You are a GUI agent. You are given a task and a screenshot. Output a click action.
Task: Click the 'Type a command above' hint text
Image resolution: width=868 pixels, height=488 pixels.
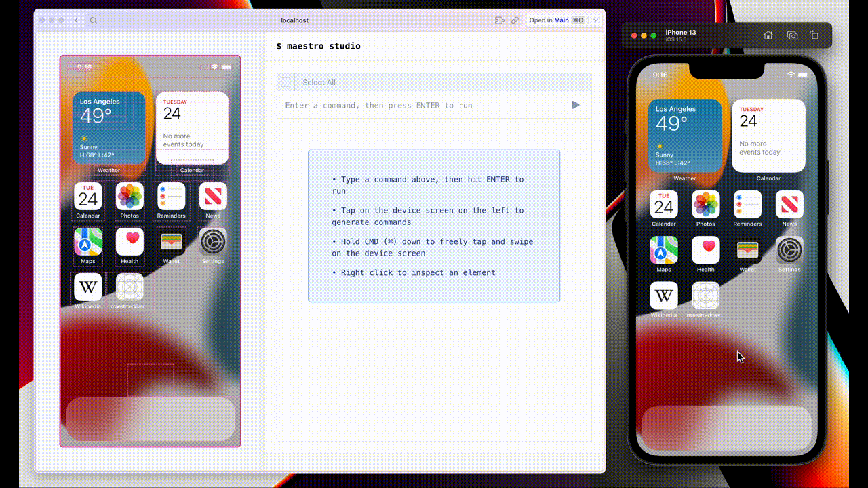click(x=428, y=185)
